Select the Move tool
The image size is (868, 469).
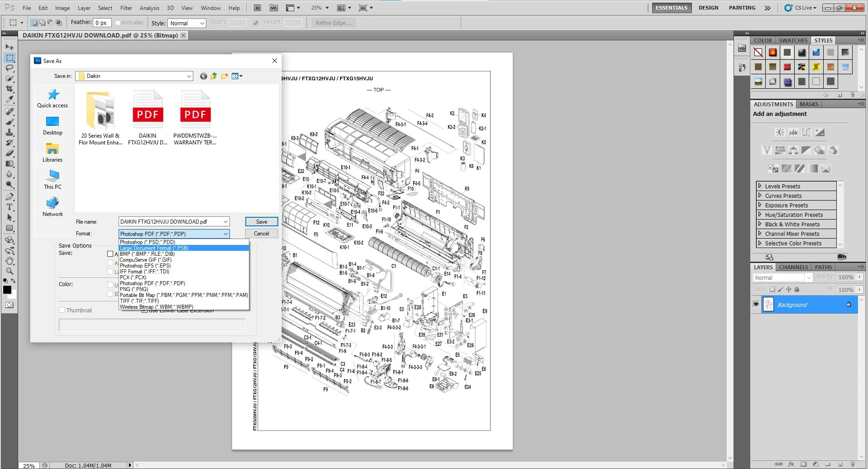click(x=10, y=47)
